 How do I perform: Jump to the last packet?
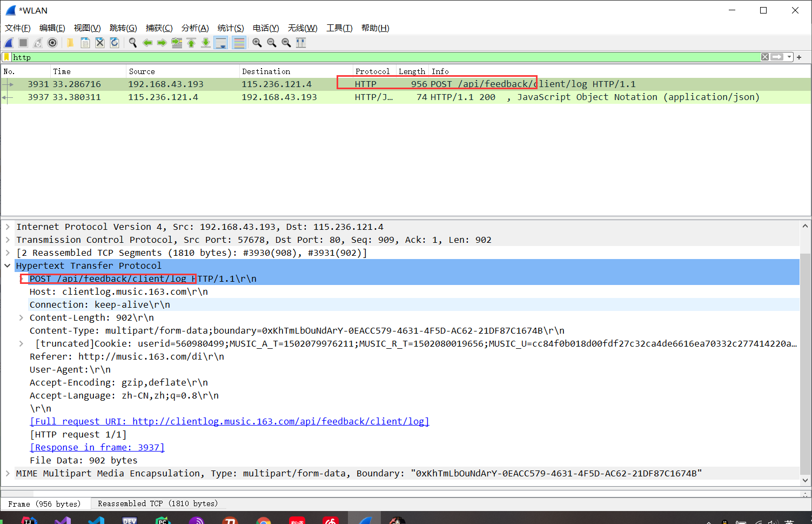[206, 43]
